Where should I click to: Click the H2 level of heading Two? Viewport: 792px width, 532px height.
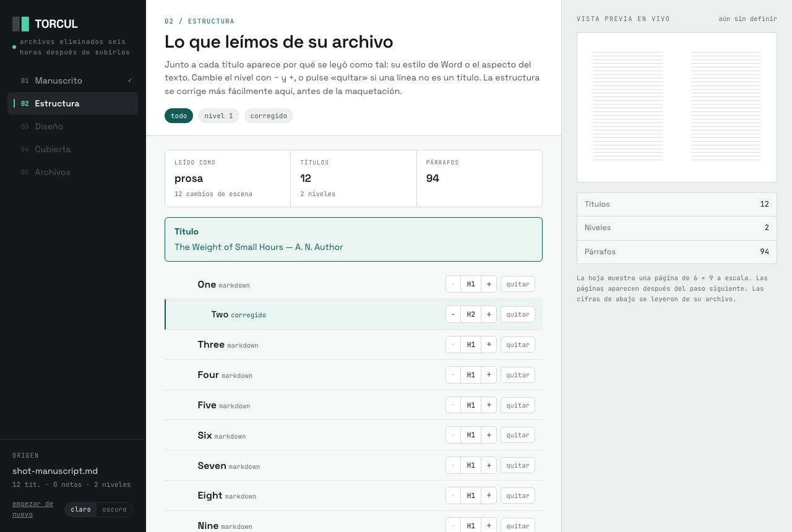471,314
